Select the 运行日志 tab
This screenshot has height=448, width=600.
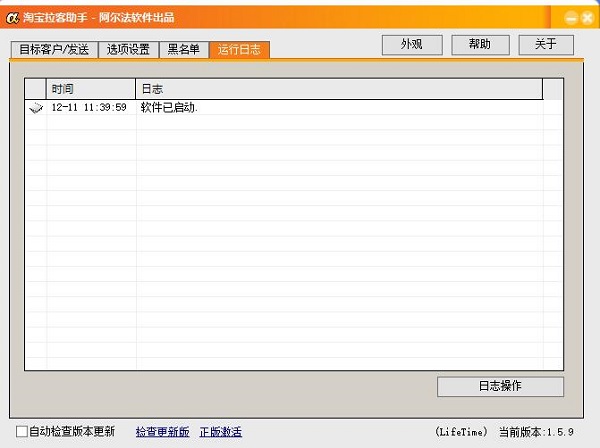pos(240,50)
